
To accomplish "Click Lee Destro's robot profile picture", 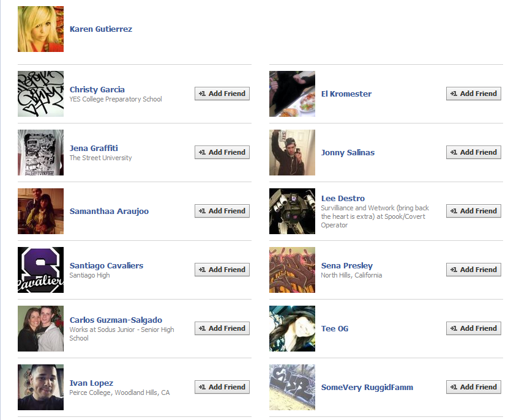I will click(293, 212).
